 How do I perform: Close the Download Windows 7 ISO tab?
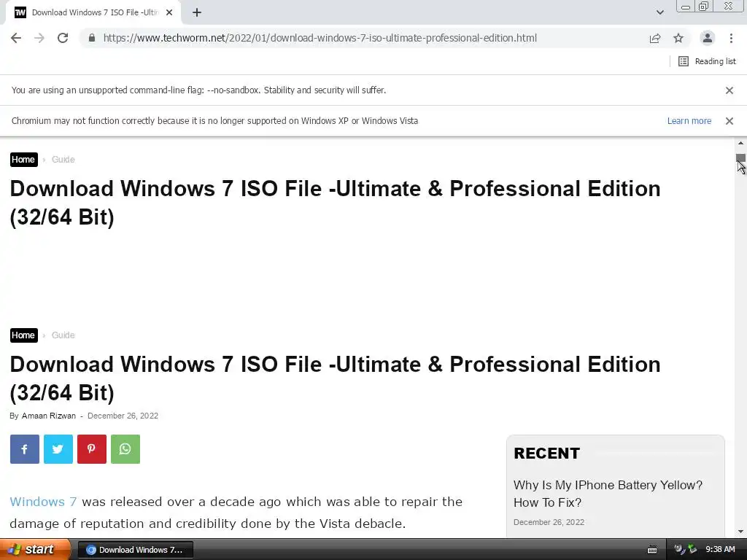point(169,12)
